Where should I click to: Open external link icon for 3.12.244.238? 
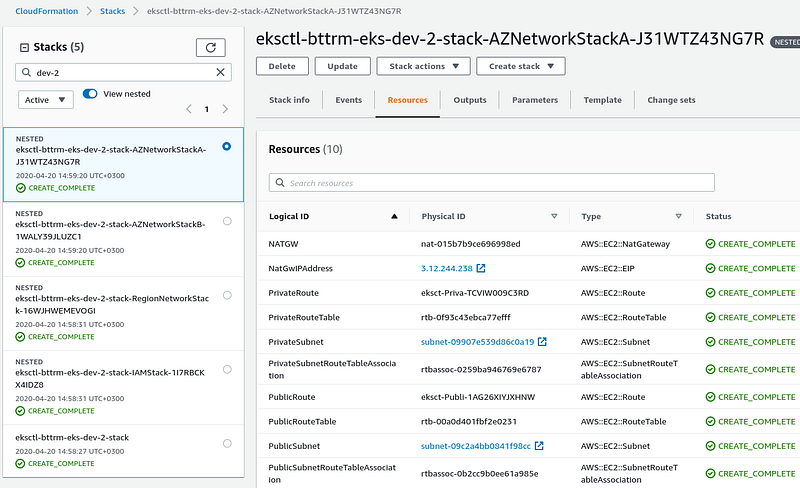(481, 269)
